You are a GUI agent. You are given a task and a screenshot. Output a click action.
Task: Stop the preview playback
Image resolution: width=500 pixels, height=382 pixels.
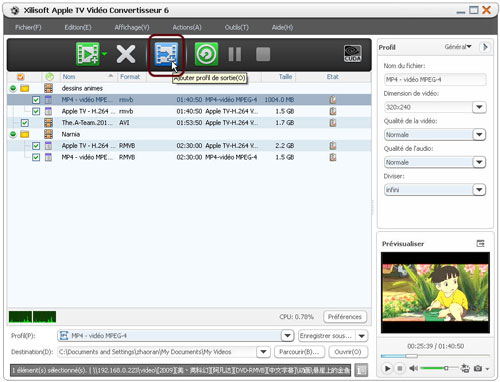coord(400,368)
